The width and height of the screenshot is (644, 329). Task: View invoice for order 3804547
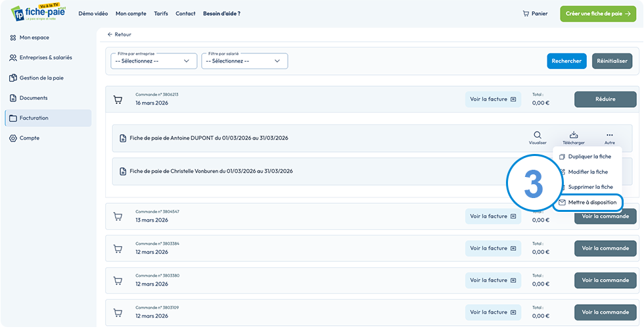click(493, 216)
